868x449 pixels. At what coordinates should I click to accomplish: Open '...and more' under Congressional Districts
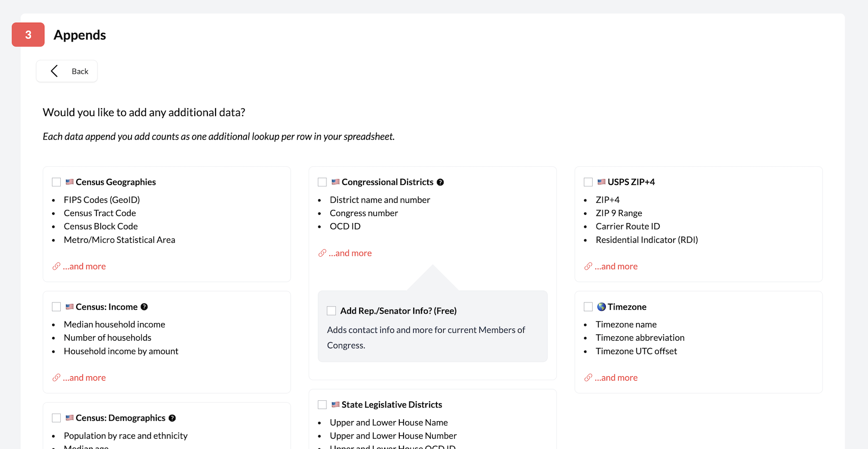[350, 253]
